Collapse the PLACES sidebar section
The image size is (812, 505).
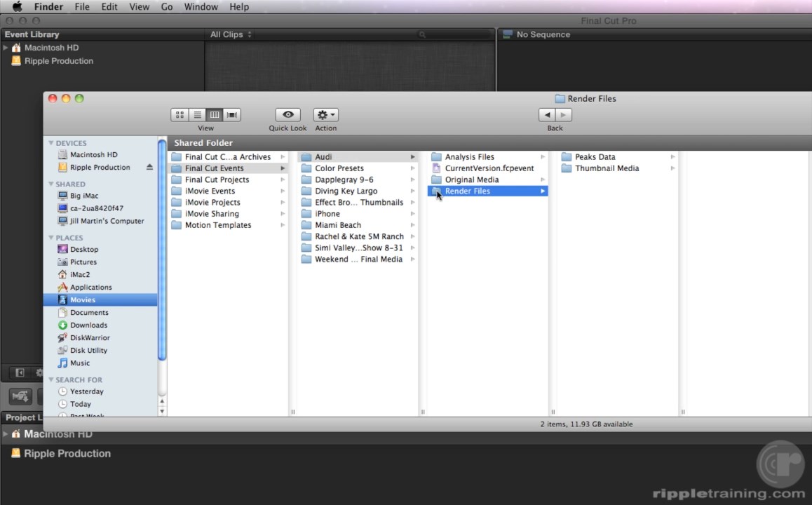click(51, 238)
